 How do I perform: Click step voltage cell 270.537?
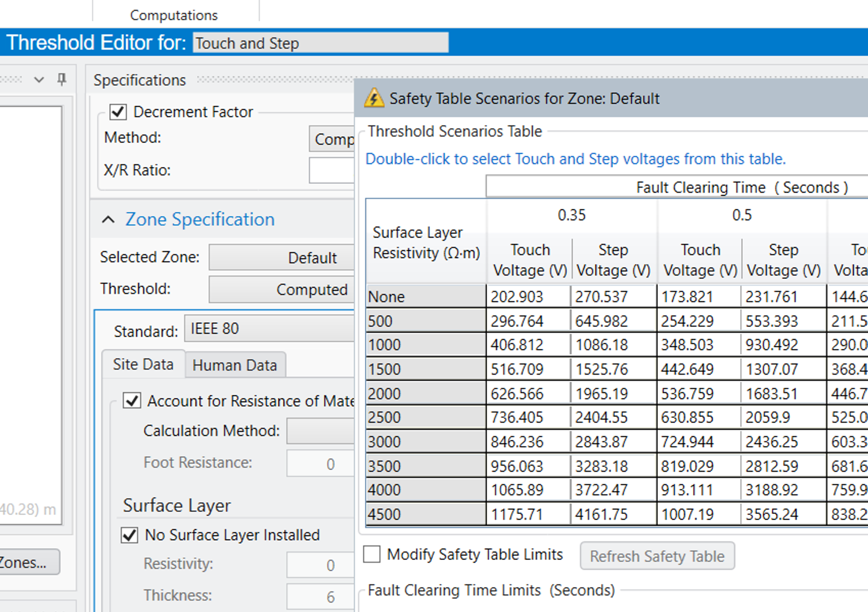point(614,296)
